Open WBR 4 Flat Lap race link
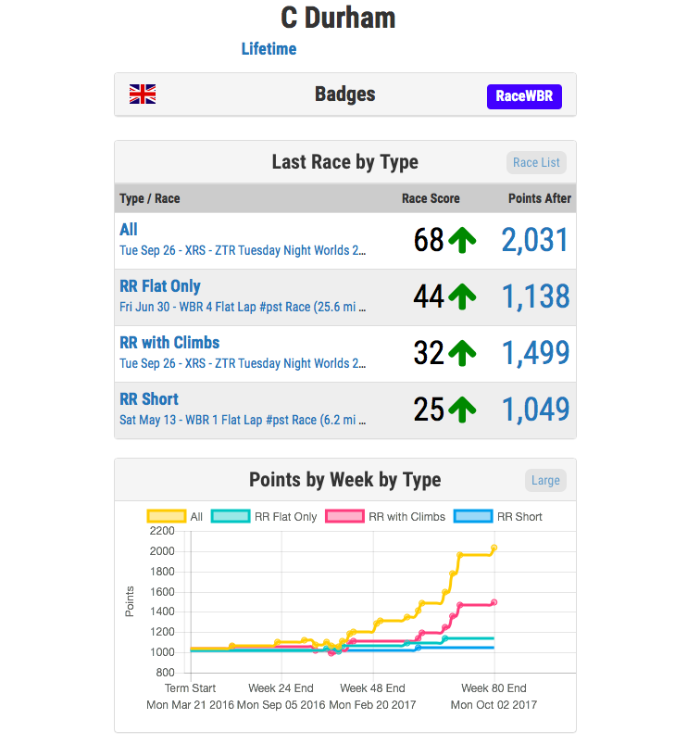Viewport: 700px width, 744px height. click(243, 307)
